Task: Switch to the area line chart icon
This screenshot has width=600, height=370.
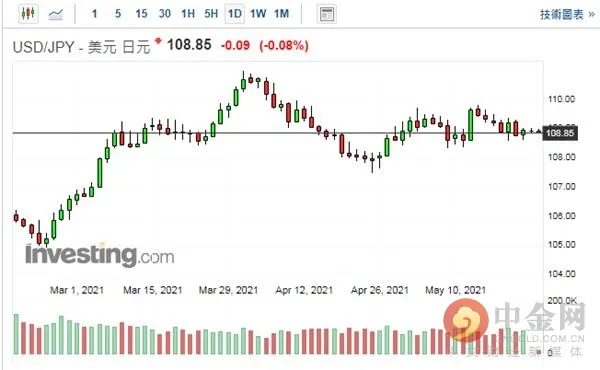Action: [56, 15]
